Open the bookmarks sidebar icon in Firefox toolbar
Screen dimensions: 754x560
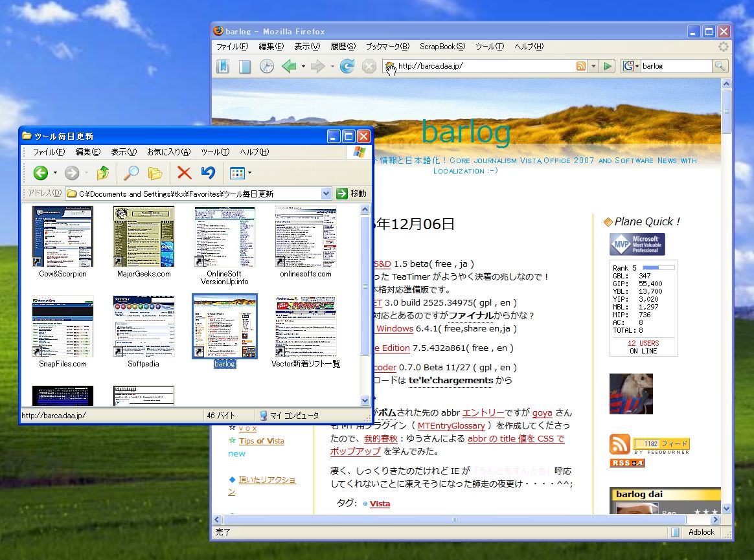(223, 66)
